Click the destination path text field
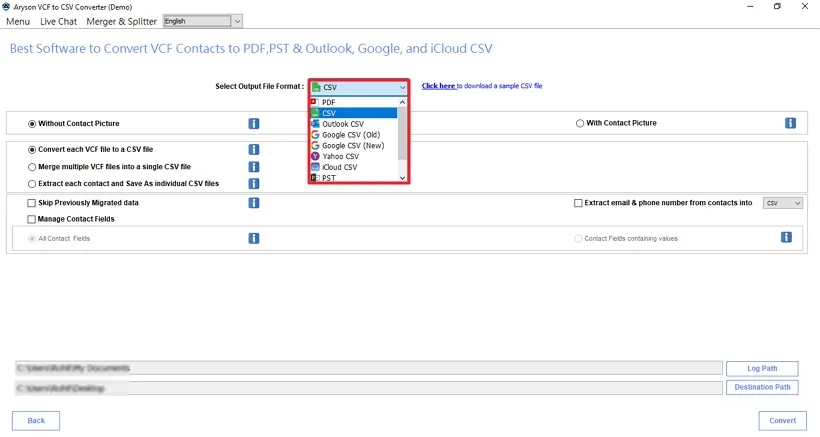The image size is (820, 437). click(369, 388)
